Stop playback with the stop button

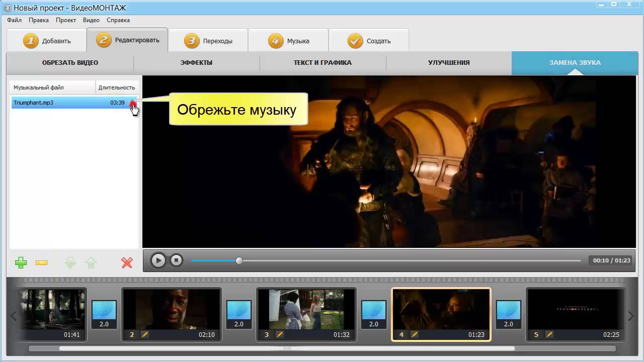(x=176, y=260)
